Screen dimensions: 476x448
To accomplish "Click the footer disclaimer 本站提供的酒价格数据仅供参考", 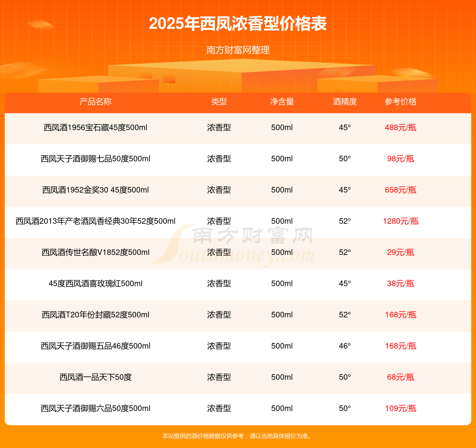I will click(x=203, y=436).
